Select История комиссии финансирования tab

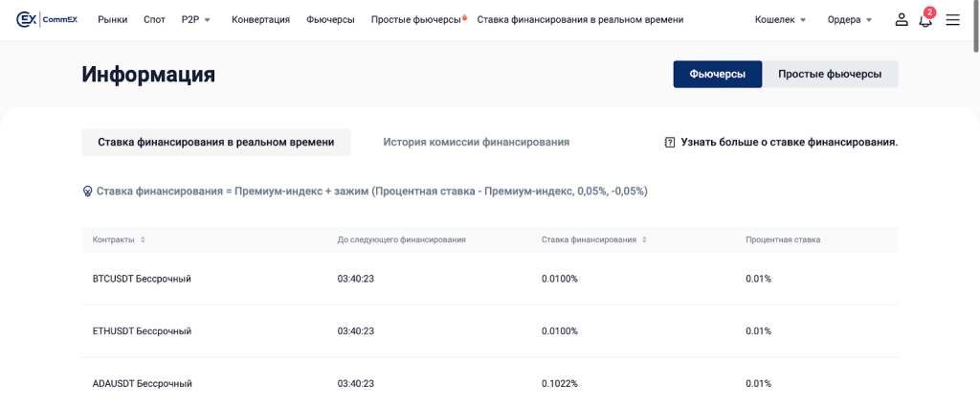[x=476, y=142]
